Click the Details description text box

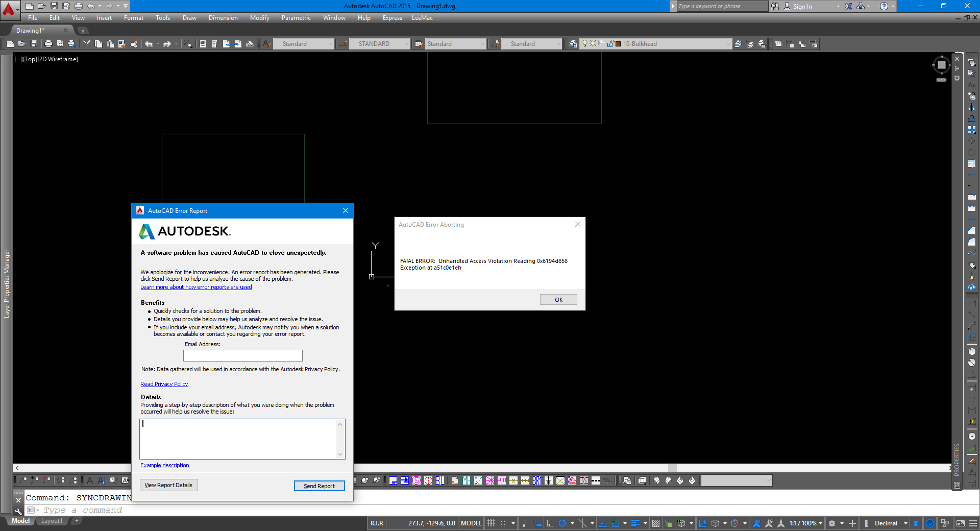click(242, 439)
